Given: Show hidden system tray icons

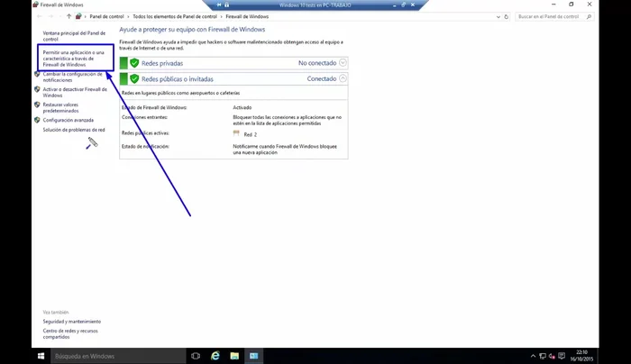Looking at the screenshot, I should click(x=533, y=356).
